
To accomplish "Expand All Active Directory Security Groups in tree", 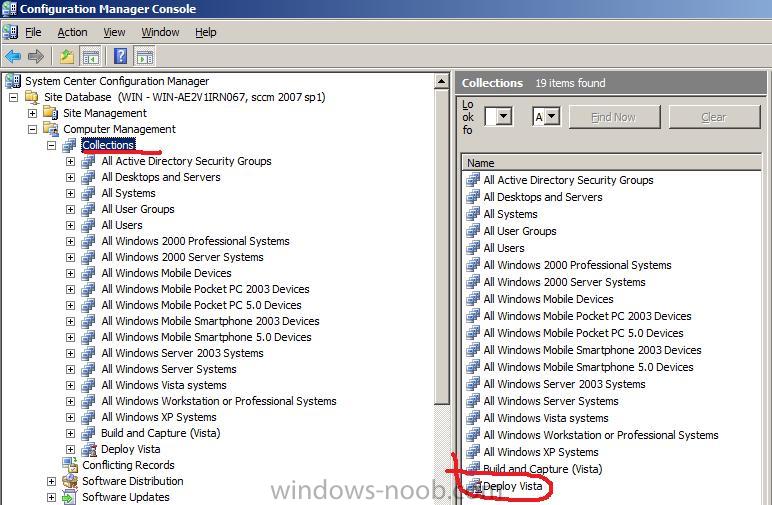I will pyautogui.click(x=70, y=161).
